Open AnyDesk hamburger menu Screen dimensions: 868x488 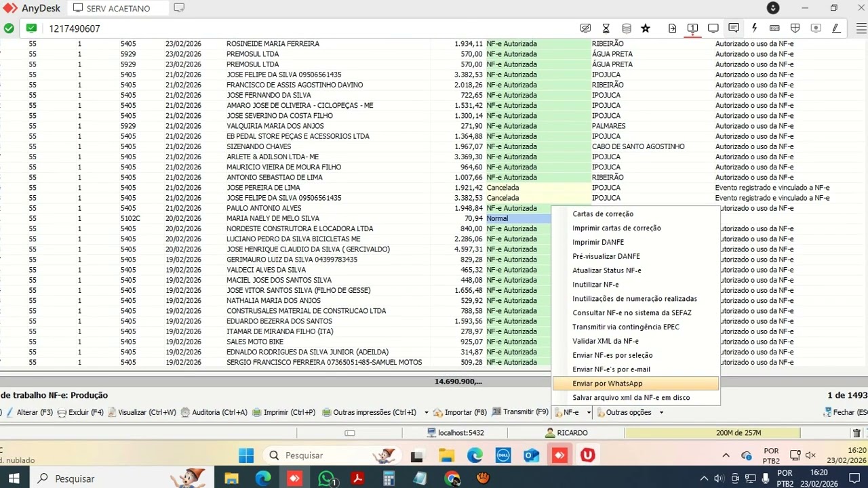click(861, 28)
